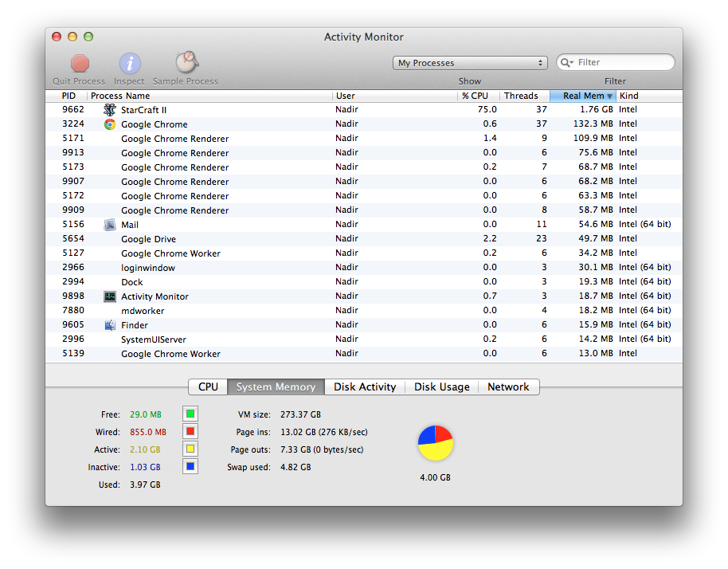Select the mdworker process row
728x569 pixels.
pyautogui.click(x=364, y=311)
